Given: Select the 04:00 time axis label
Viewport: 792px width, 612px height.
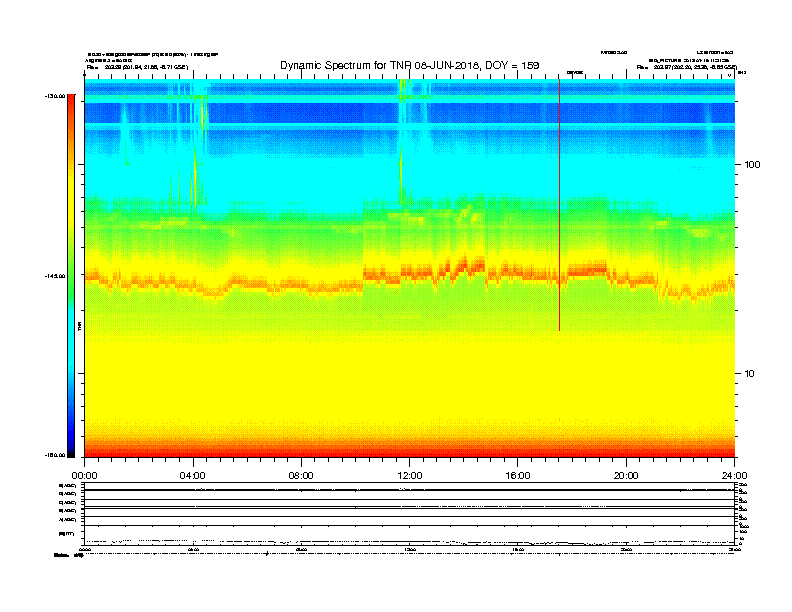Looking at the screenshot, I should point(192,476).
